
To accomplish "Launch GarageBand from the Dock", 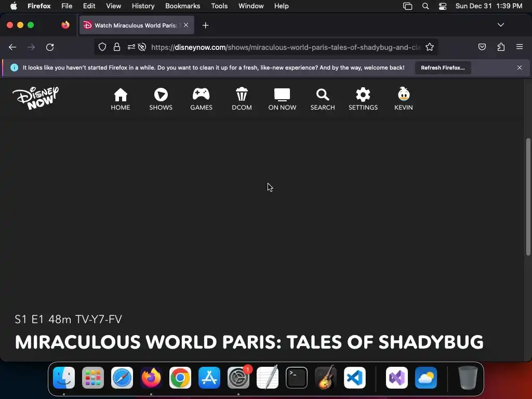I will (x=326, y=378).
